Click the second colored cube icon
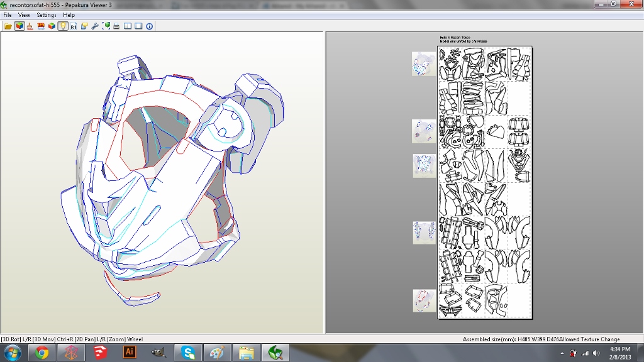 coord(52,26)
